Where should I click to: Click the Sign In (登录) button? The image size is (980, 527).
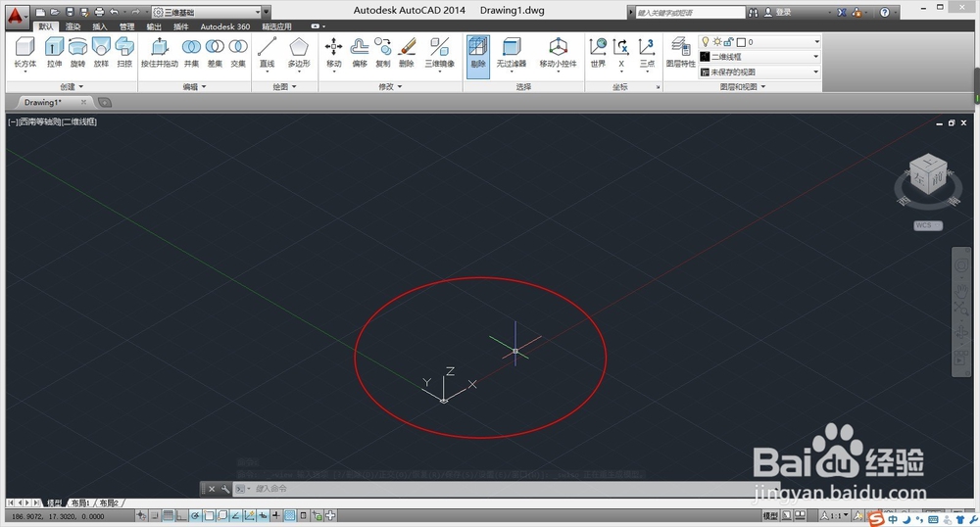779,12
